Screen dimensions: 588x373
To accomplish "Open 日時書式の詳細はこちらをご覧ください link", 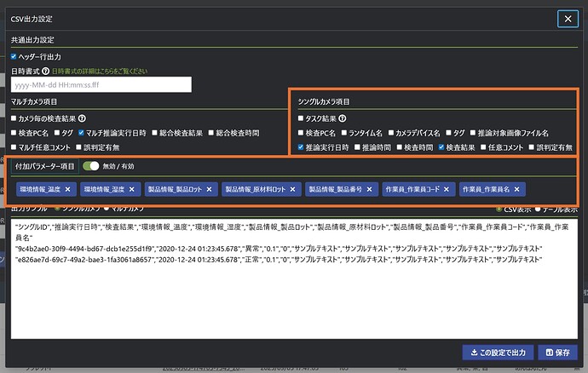I will point(100,72).
